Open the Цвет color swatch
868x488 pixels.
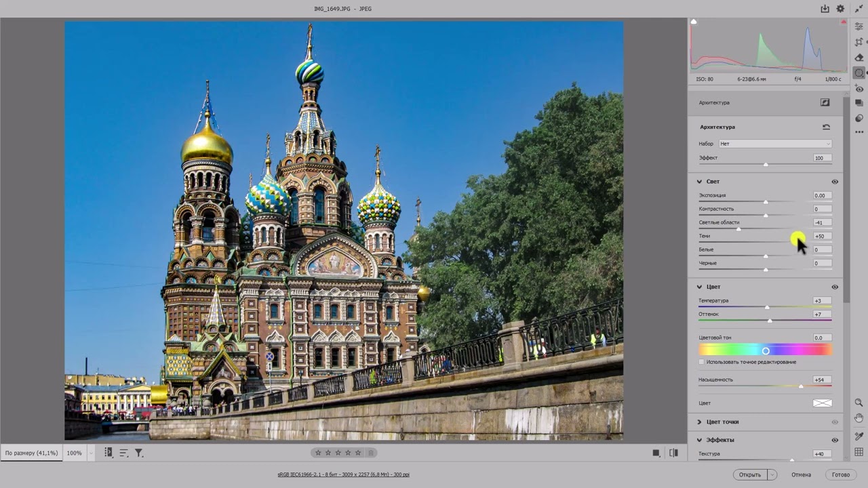pyautogui.click(x=822, y=403)
